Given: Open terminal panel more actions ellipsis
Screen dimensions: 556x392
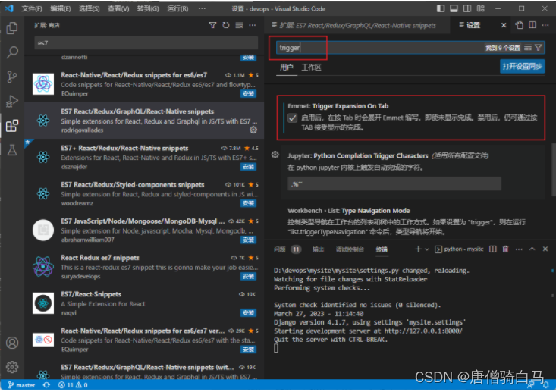Looking at the screenshot, I should pyautogui.click(x=519, y=249).
